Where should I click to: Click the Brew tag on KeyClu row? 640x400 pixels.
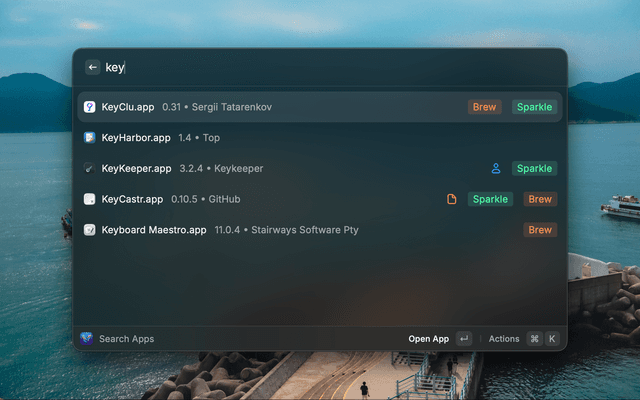point(484,107)
